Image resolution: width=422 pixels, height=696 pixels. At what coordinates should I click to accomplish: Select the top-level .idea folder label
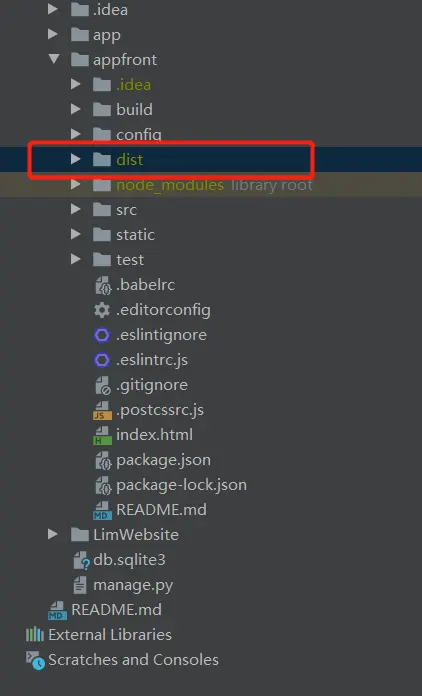(x=110, y=9)
